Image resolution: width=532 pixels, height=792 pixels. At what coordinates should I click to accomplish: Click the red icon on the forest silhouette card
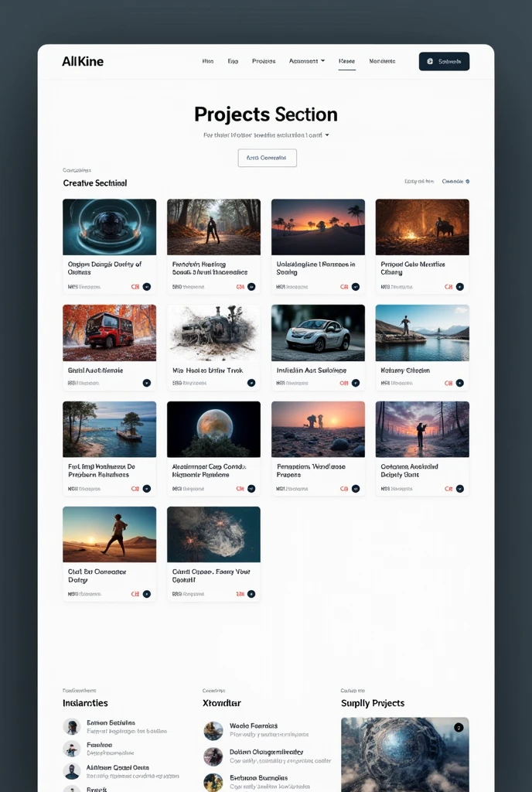(240, 286)
